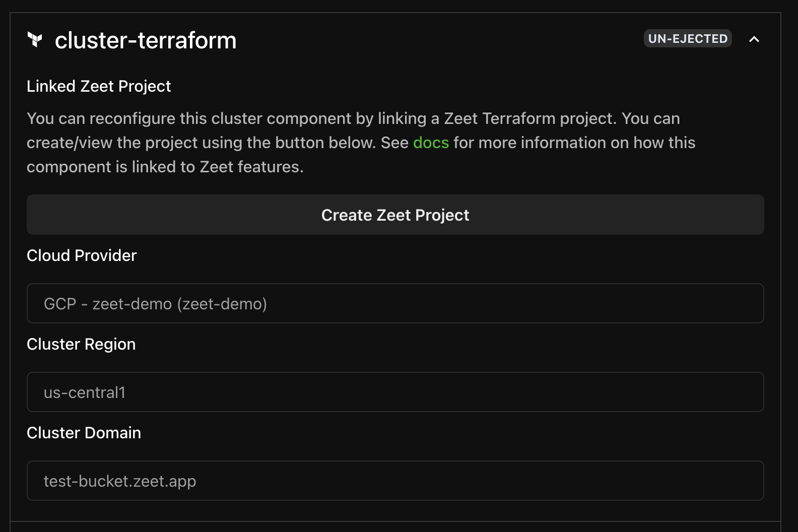The height and width of the screenshot is (532, 798).
Task: Click the cluster-terraform title text
Action: tap(146, 40)
